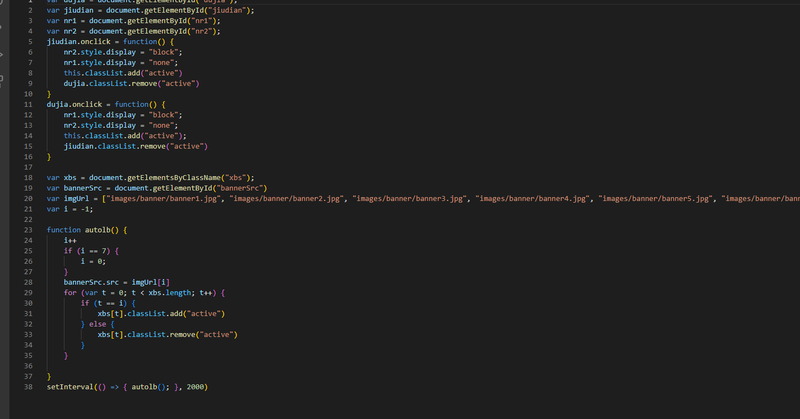Click the var i = -1 statement
Image resolution: width=800 pixels, height=419 pixels.
70,209
